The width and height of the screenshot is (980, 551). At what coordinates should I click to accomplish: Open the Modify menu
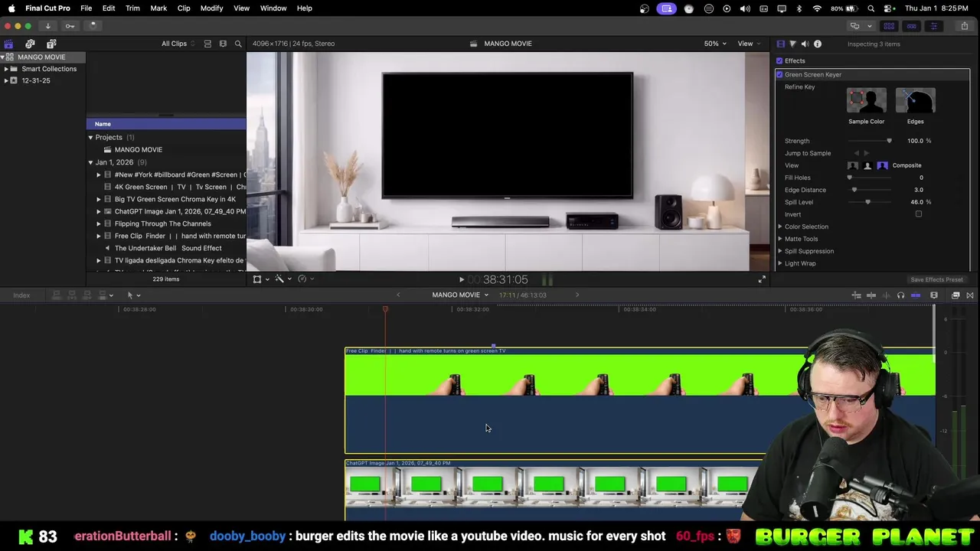(211, 8)
